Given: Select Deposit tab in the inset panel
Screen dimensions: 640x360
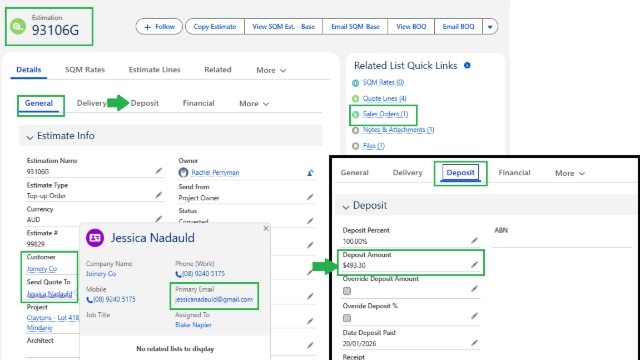Looking at the screenshot, I should point(460,173).
